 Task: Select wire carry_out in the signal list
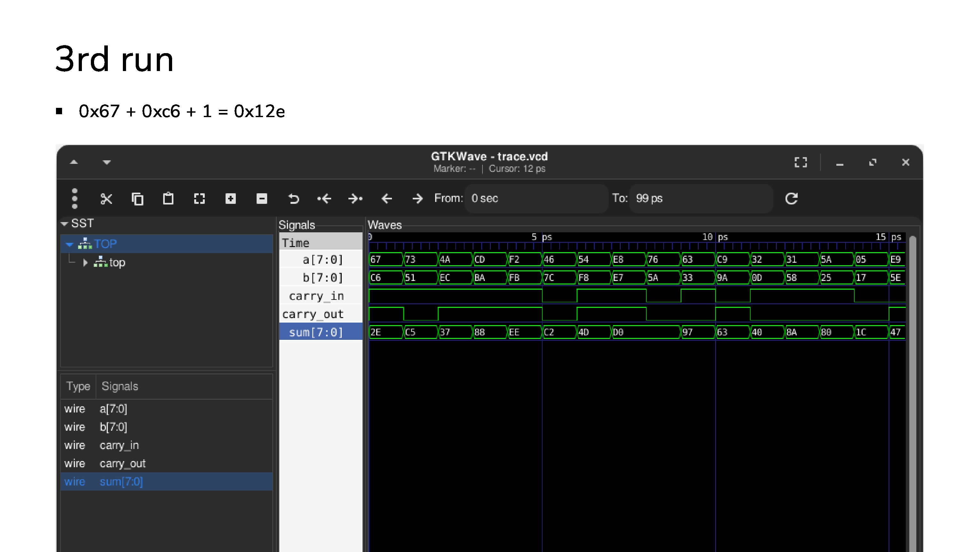(x=167, y=464)
